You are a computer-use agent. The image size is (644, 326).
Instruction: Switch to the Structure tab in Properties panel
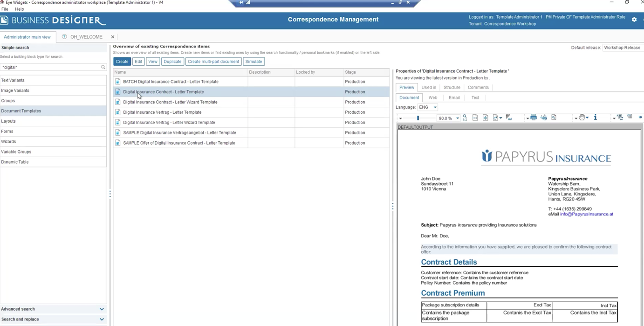pos(452,87)
